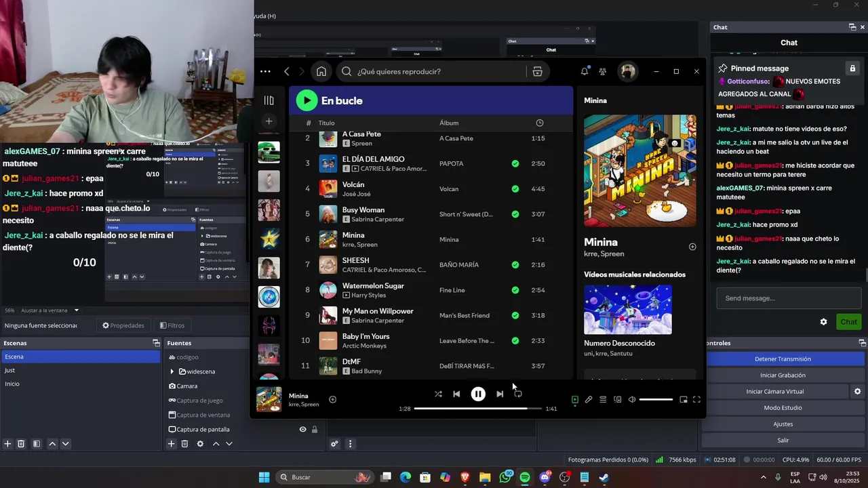Adjust the Spotify volume slider

[x=656, y=400]
